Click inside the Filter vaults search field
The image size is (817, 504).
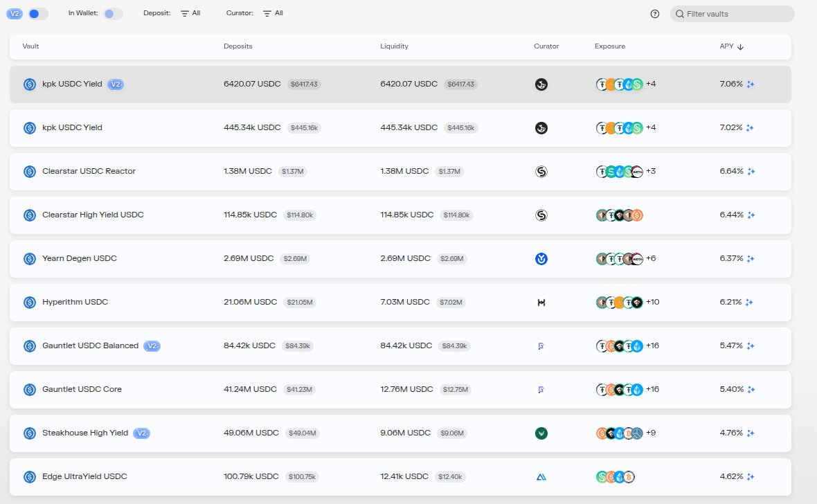[732, 13]
